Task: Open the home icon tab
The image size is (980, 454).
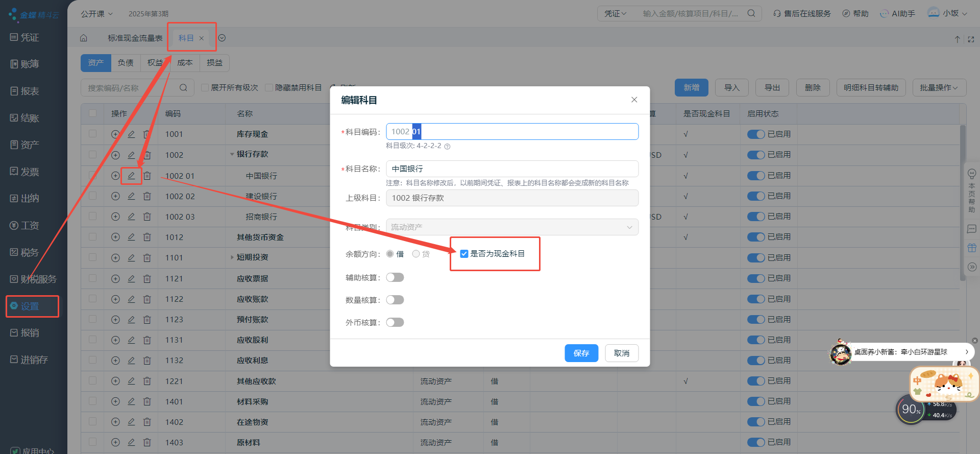Action: 84,38
